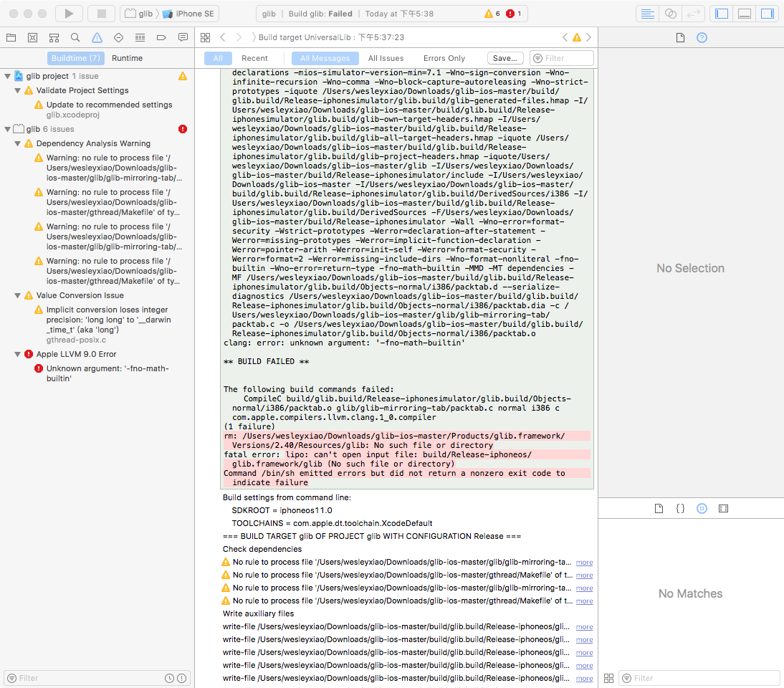Image resolution: width=784 pixels, height=688 pixels.
Task: Collapse the glib project issue group
Action: click(x=7, y=76)
